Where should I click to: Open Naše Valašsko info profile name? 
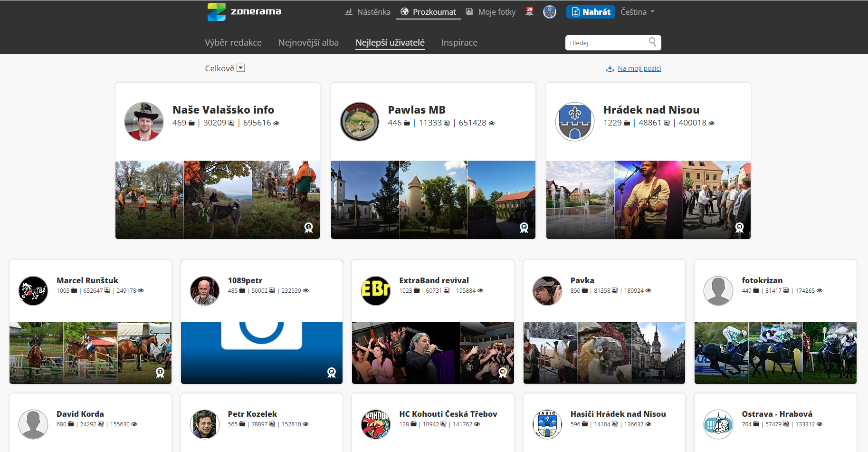click(223, 110)
